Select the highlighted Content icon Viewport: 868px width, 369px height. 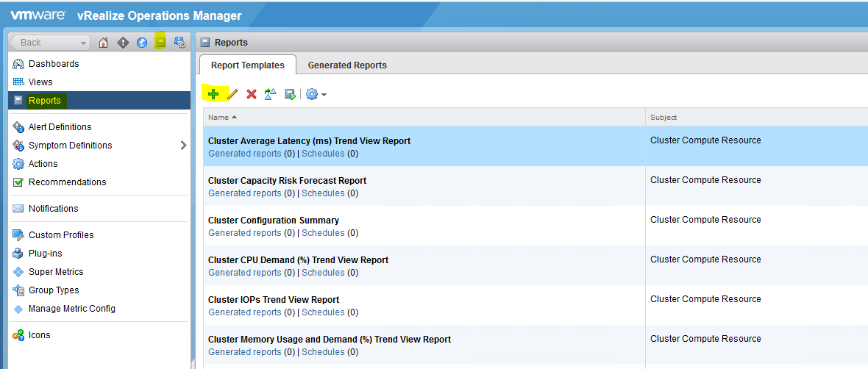pos(160,42)
